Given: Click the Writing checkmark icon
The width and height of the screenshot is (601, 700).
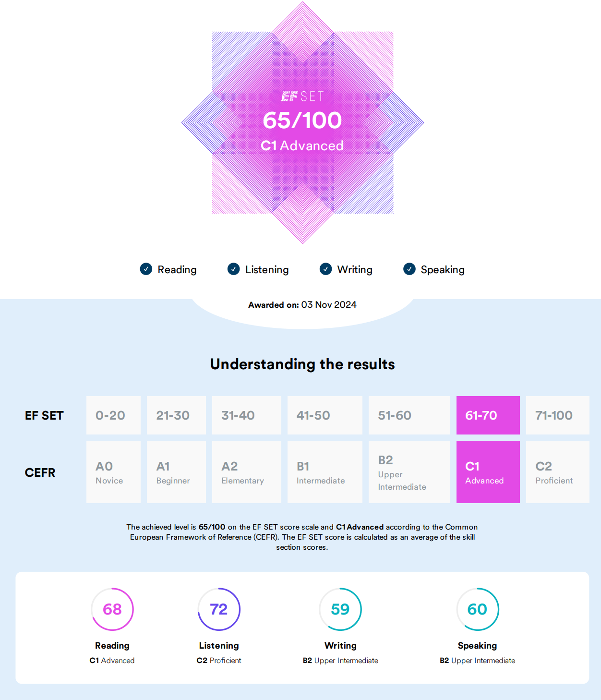Looking at the screenshot, I should tap(326, 269).
